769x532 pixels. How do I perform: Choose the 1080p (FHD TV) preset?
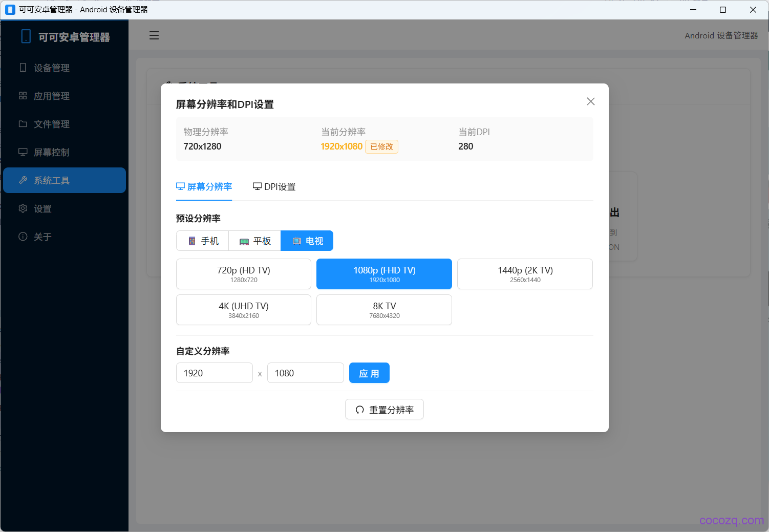click(x=384, y=274)
